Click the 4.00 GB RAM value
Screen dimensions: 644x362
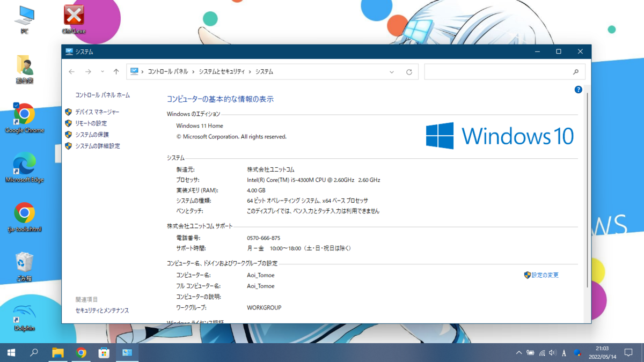click(257, 190)
